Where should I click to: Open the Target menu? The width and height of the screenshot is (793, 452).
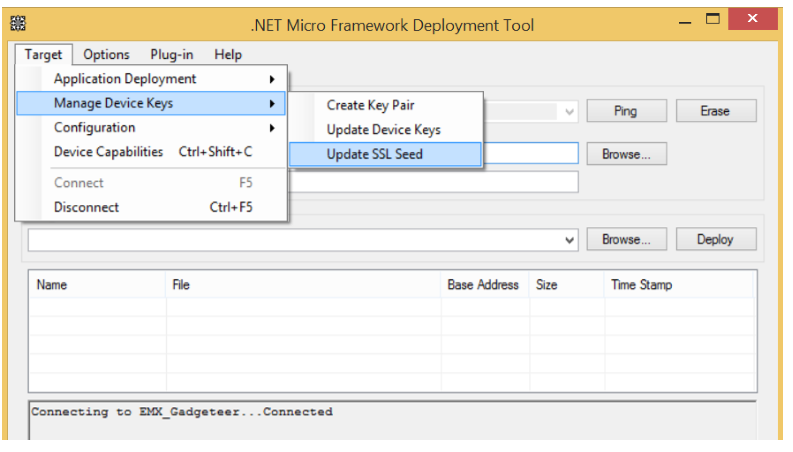click(x=43, y=54)
